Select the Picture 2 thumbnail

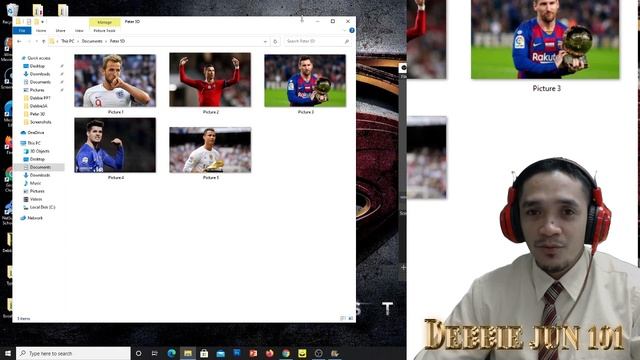[x=210, y=80]
